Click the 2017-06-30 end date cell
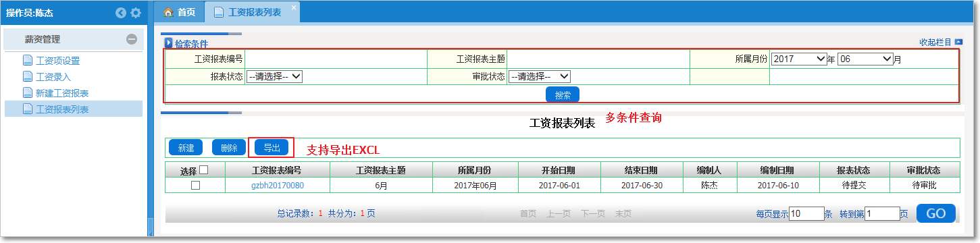The width and height of the screenshot is (980, 243). coord(642,185)
